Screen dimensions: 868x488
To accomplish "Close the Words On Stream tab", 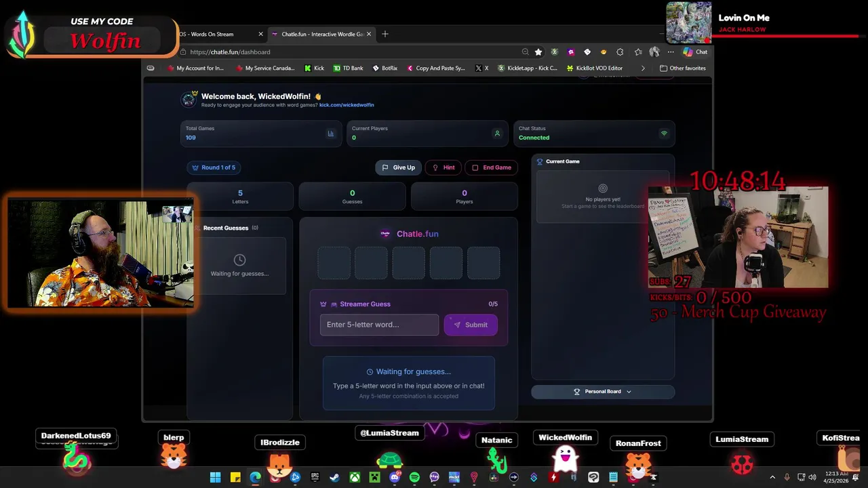I will click(x=260, y=34).
